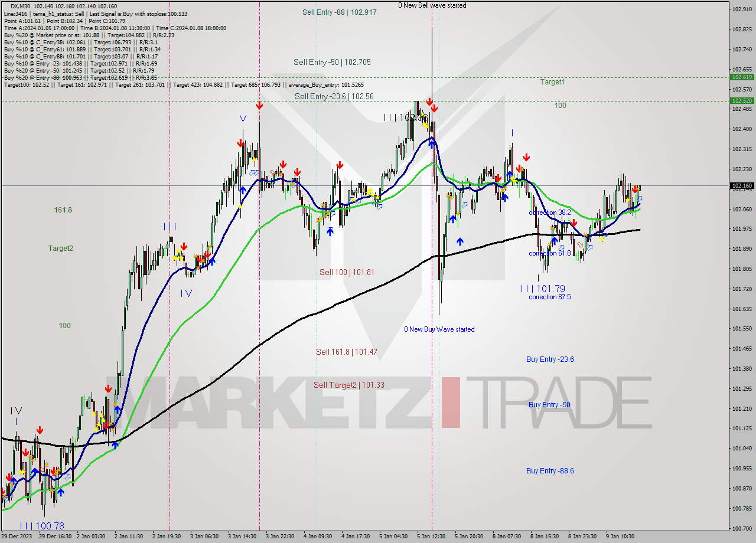Click the '0 New Buy Wave started' label

point(439,329)
